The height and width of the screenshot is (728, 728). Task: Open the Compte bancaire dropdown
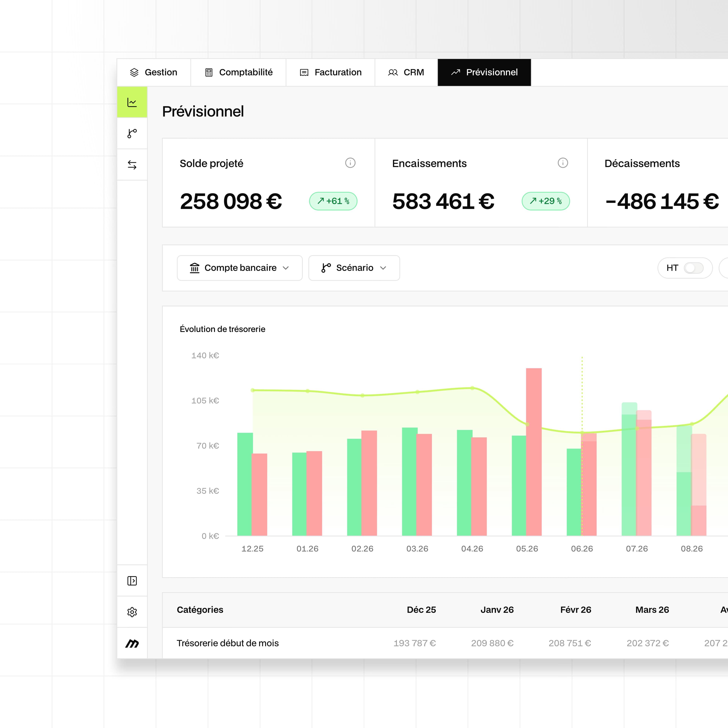(x=240, y=268)
